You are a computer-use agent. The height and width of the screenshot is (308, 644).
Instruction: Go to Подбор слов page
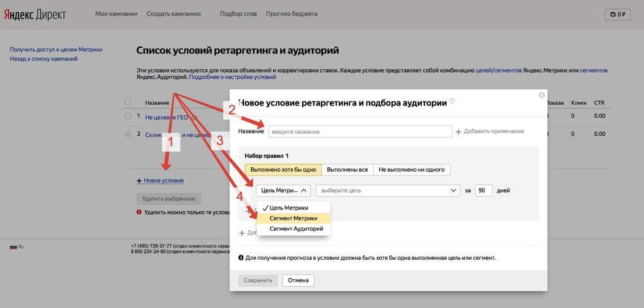coord(238,14)
